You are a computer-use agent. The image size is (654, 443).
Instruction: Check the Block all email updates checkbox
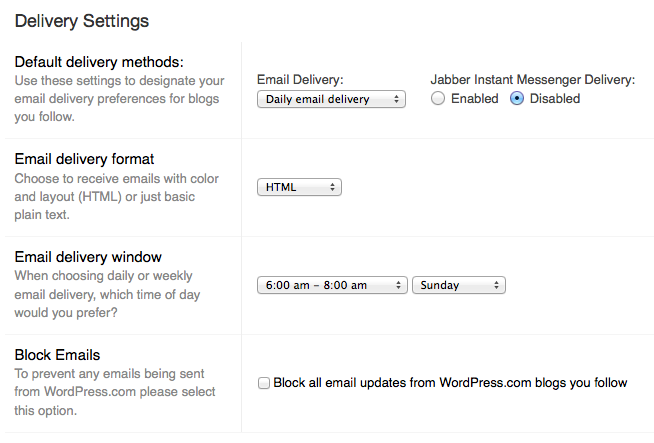tap(264, 383)
